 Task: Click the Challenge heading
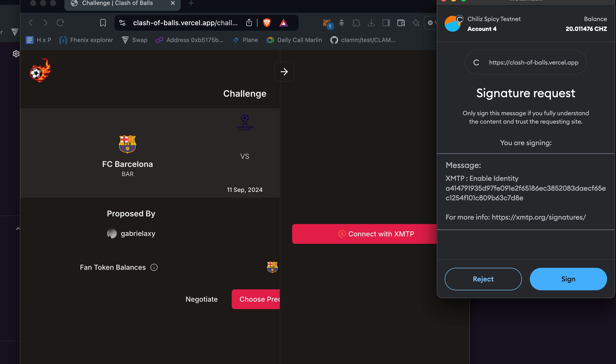pos(245,93)
